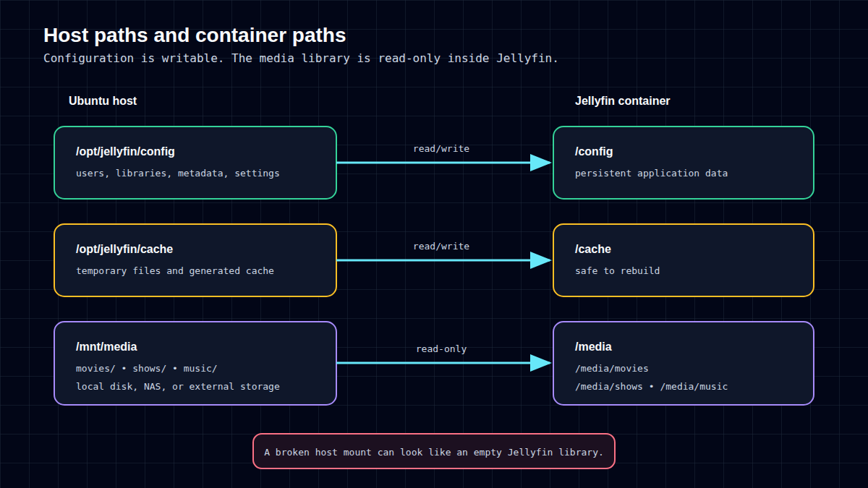Image resolution: width=868 pixels, height=488 pixels.
Task: Click the 'read/write' label above config arrow
Action: [441, 149]
